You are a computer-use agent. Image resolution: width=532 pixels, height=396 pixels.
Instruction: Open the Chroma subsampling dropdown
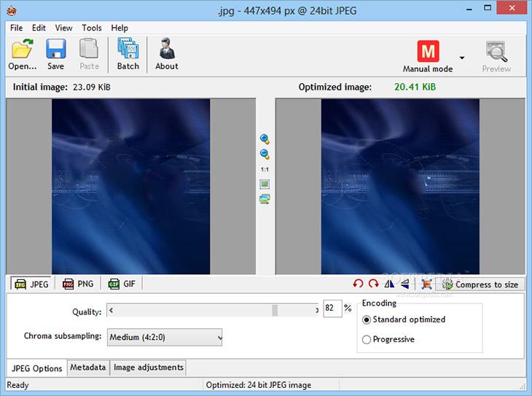coord(165,337)
